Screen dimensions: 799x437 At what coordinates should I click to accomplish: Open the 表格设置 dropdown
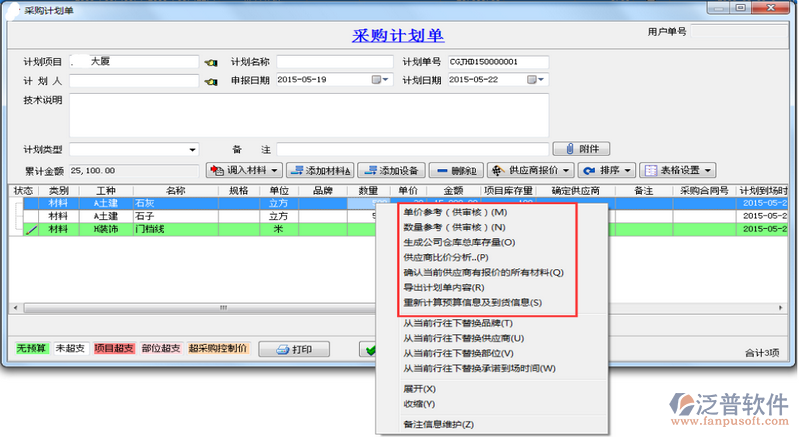pos(678,170)
